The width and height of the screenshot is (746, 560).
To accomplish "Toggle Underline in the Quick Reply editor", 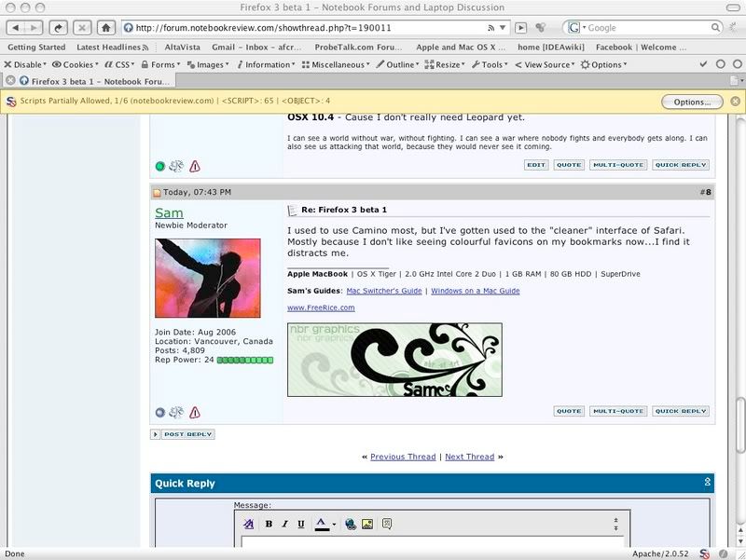I will (x=300, y=524).
